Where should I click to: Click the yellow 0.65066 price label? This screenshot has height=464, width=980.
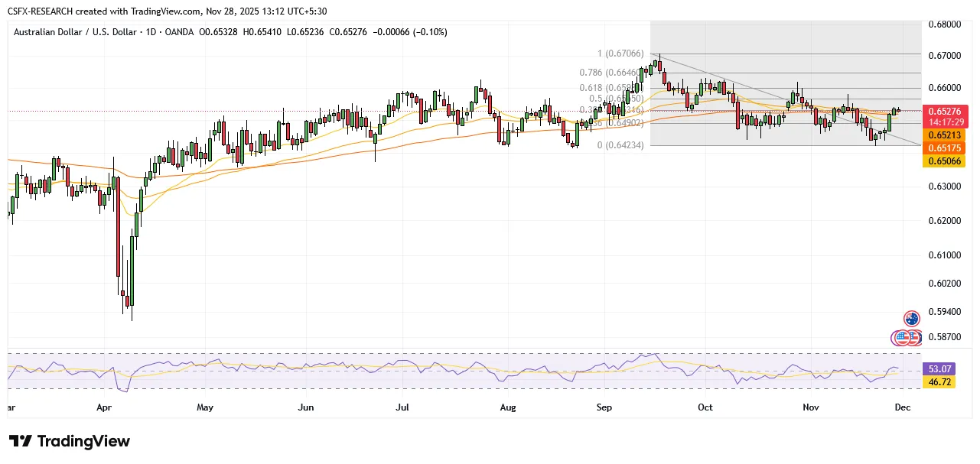(947, 161)
